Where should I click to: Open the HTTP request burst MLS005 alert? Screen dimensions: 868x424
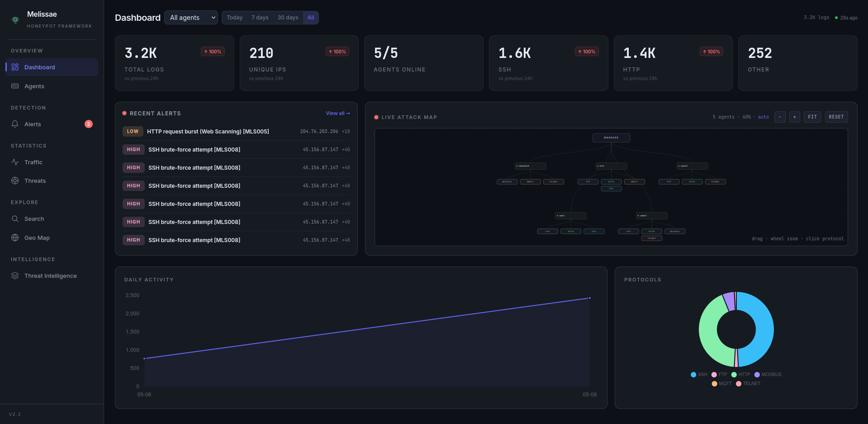(236, 132)
